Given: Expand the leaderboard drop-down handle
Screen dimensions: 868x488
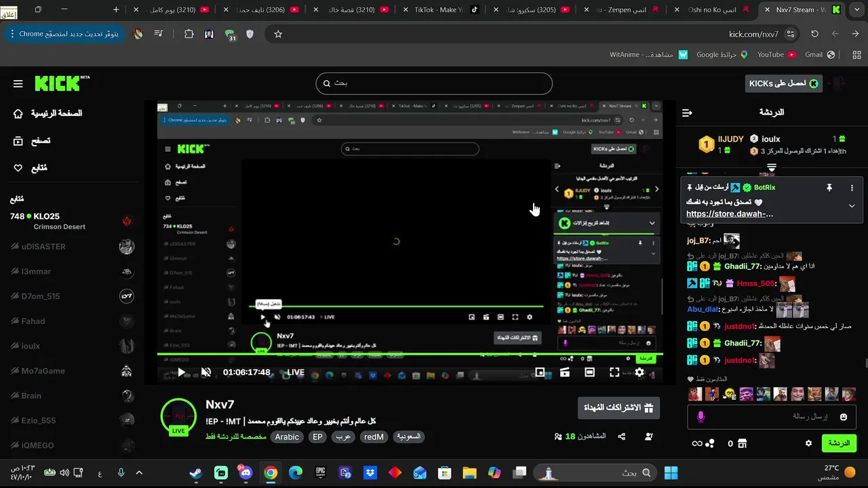Looking at the screenshot, I should (772, 167).
